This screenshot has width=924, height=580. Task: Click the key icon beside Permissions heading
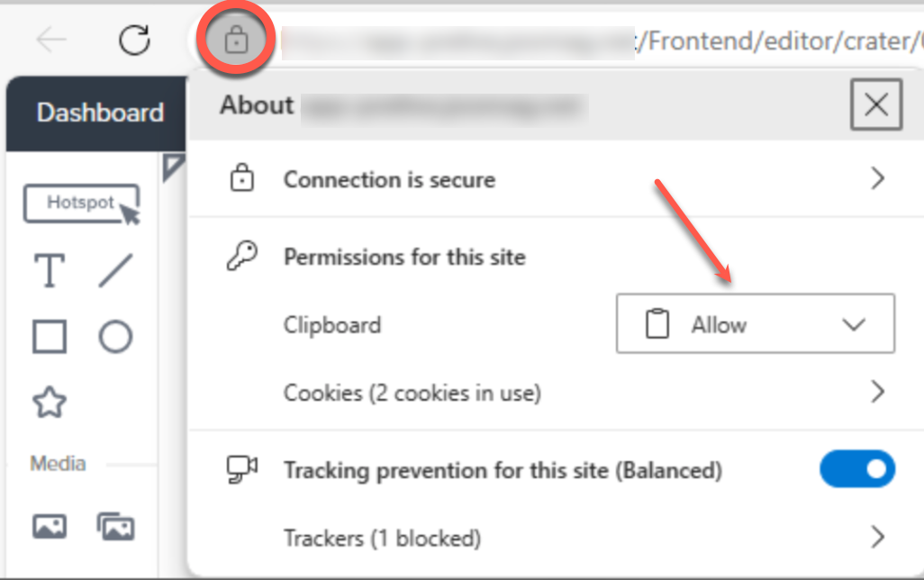coord(242,258)
